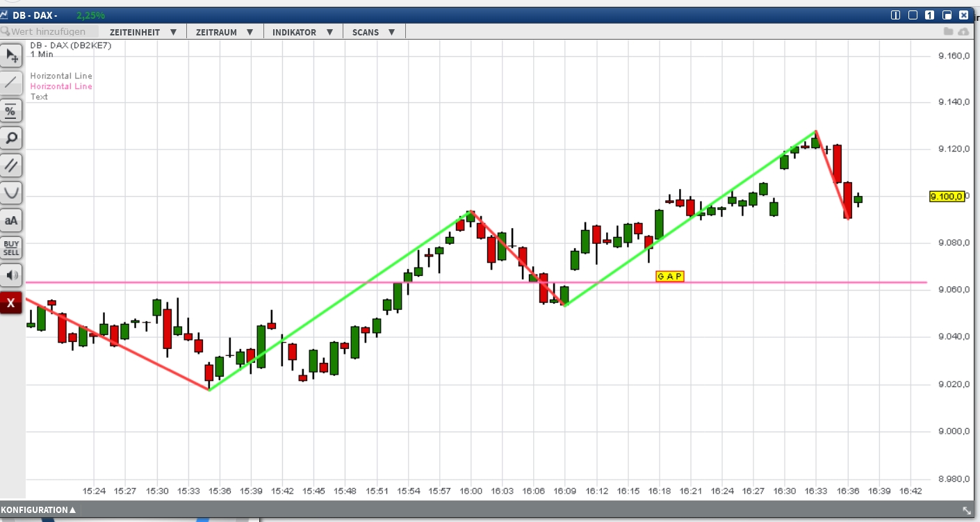980x522 pixels.
Task: Click the Wert hinzufügen search field
Action: pyautogui.click(x=49, y=31)
